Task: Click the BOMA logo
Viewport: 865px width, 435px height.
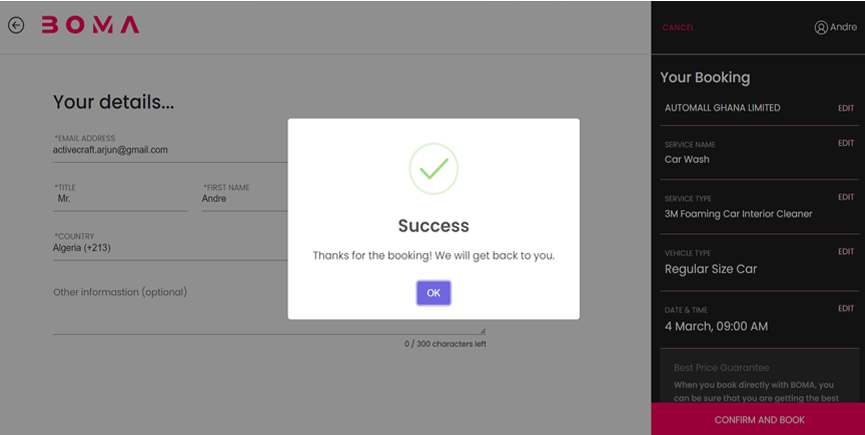Action: coord(90,26)
